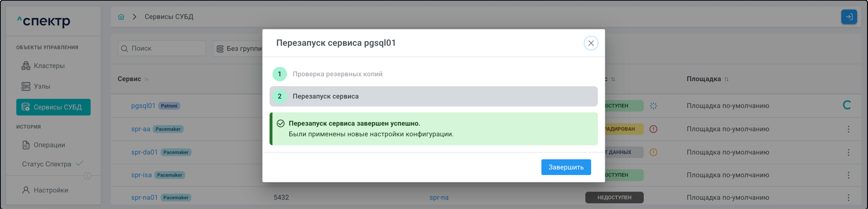Open the three-dot menu for spr-na01 row
This screenshot has height=209, width=868.
tap(848, 198)
